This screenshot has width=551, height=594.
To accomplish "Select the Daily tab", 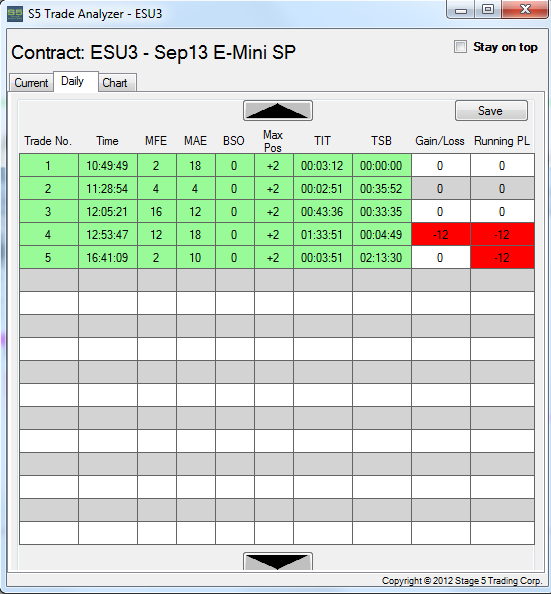I will pos(76,81).
